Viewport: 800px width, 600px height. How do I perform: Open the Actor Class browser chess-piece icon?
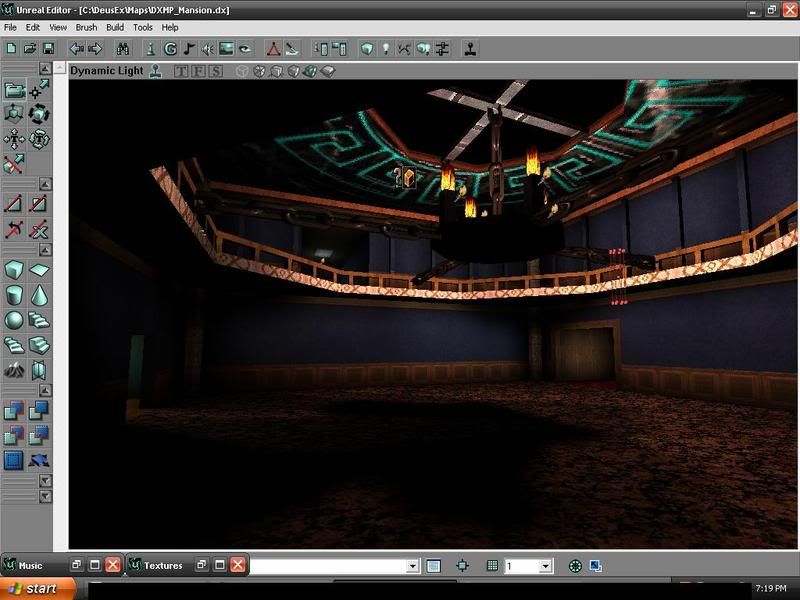point(151,49)
